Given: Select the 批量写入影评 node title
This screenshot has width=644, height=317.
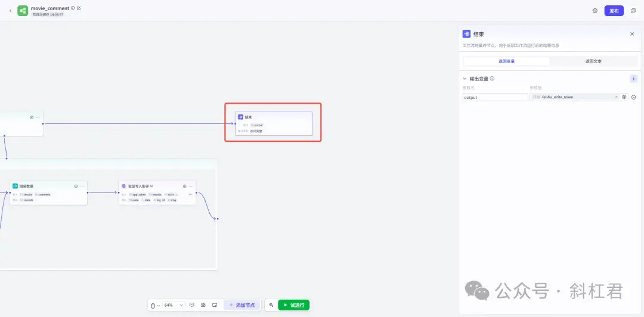Looking at the screenshot, I should click(x=138, y=187).
